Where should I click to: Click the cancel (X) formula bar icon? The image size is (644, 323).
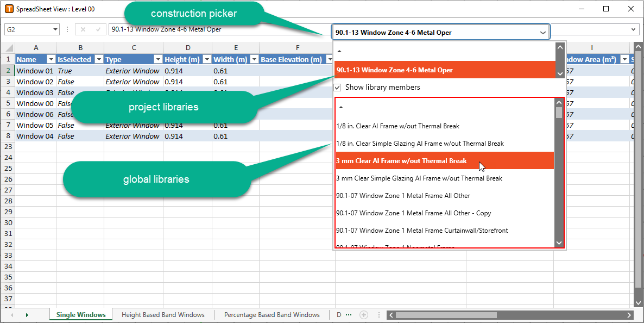83,30
